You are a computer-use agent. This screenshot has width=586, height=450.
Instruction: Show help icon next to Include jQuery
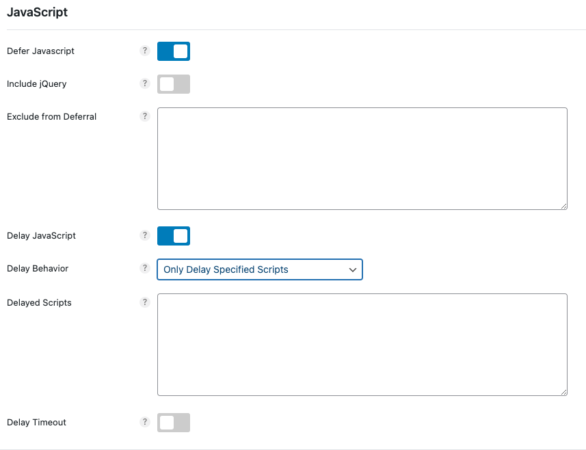coord(145,83)
